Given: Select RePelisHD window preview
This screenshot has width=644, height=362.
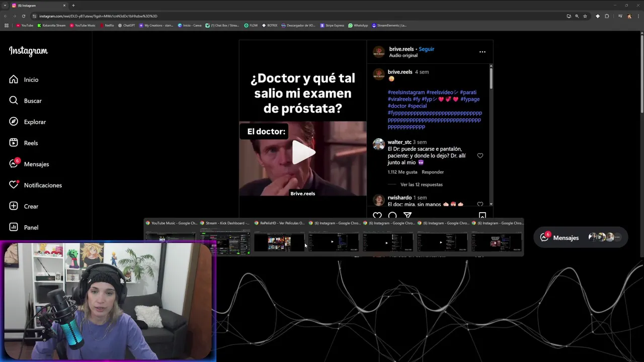Looking at the screenshot, I should [279, 237].
